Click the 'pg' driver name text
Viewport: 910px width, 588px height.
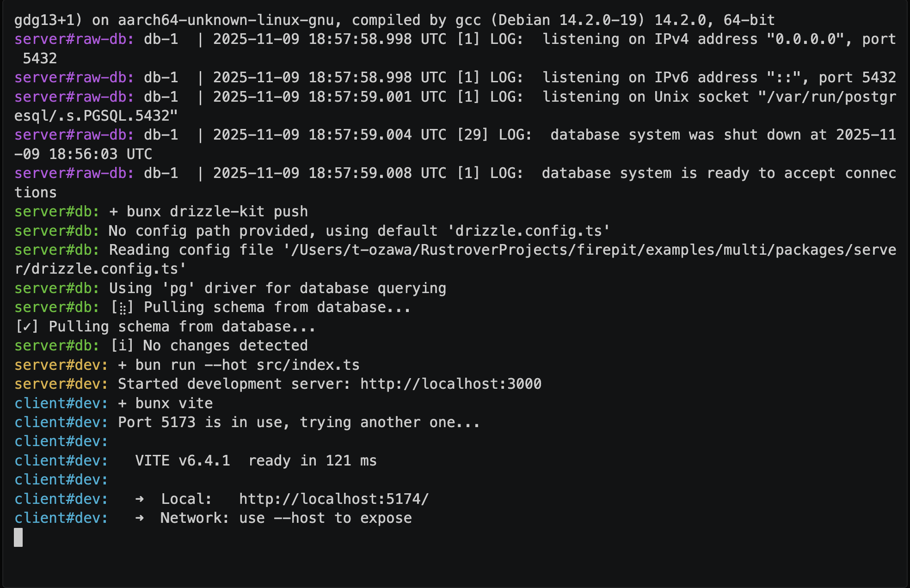click(178, 288)
